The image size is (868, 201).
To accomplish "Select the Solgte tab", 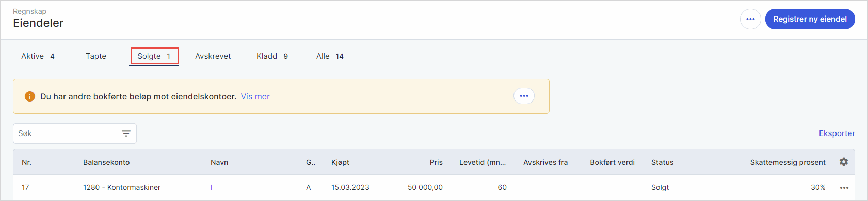I will pos(154,56).
